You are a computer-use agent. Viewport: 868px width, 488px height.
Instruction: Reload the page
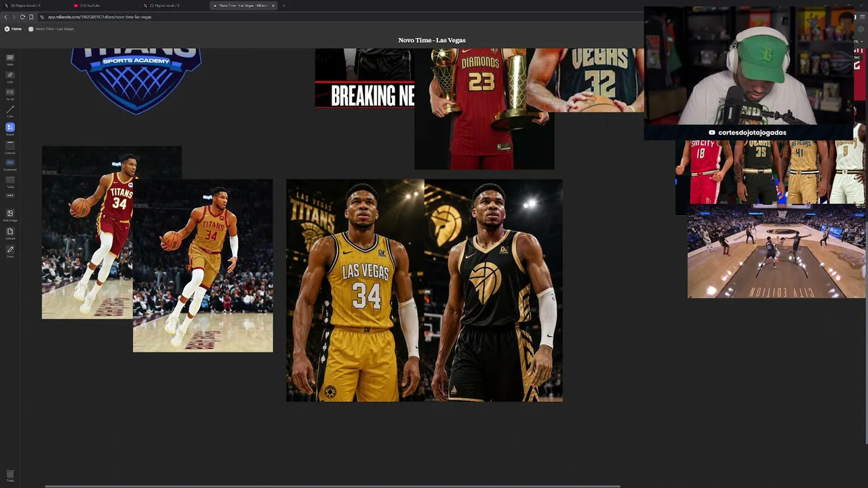pos(22,17)
